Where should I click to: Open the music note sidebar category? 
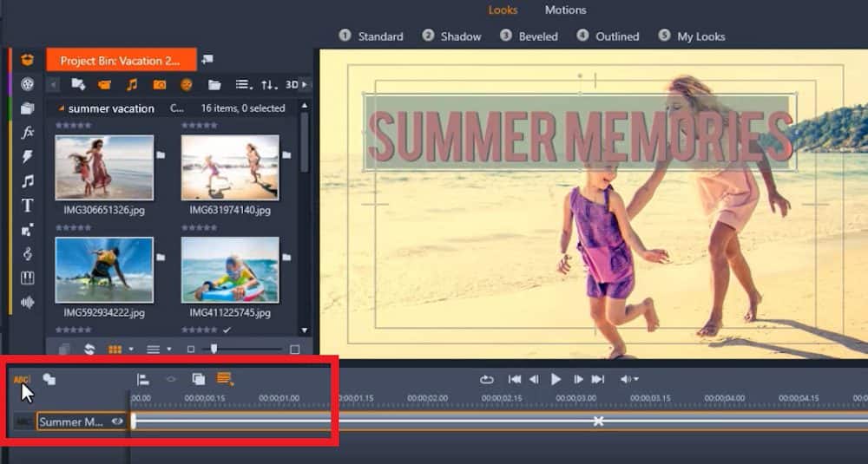pyautogui.click(x=28, y=181)
